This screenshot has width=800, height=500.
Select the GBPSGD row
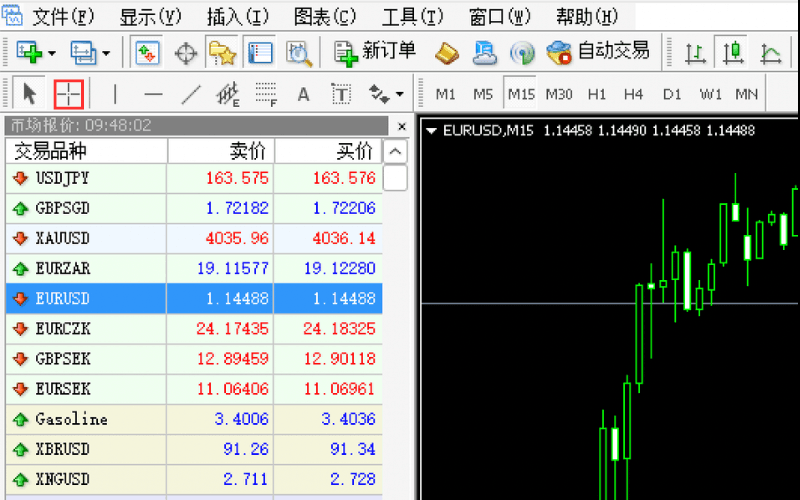pyautogui.click(x=194, y=208)
